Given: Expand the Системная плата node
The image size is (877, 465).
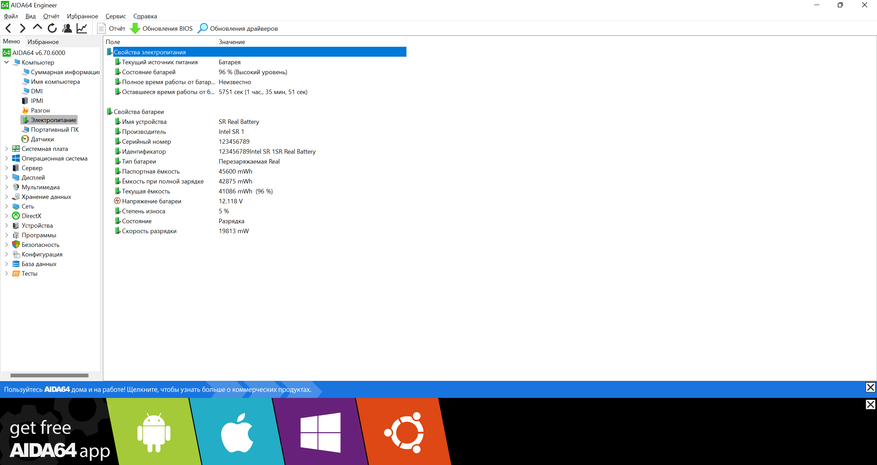Looking at the screenshot, I should point(7,149).
